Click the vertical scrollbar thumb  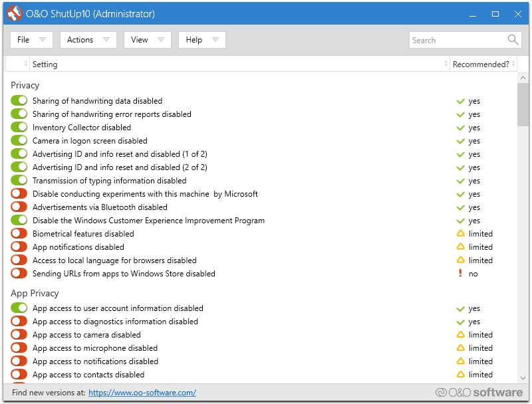[x=523, y=104]
